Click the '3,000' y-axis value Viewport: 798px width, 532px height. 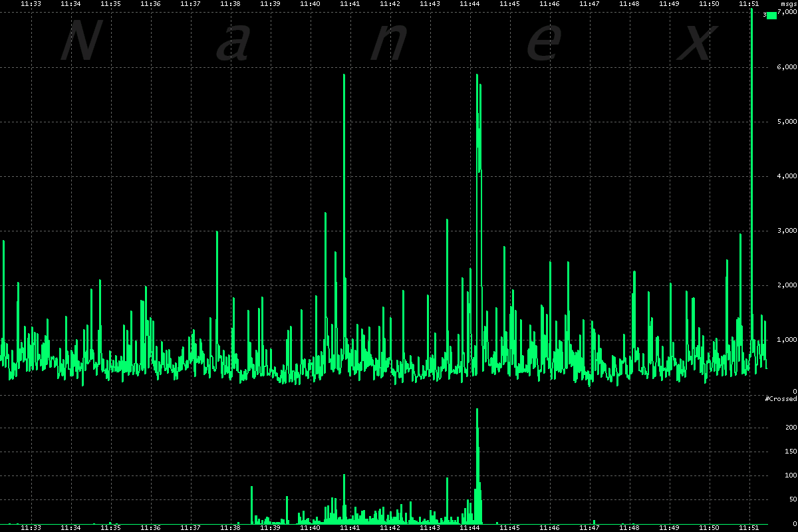(787, 231)
